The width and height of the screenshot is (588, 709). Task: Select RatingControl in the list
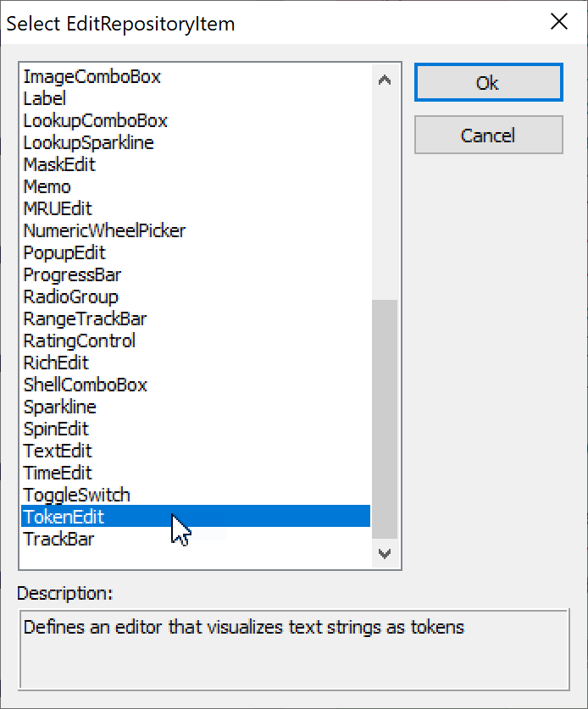tap(80, 341)
